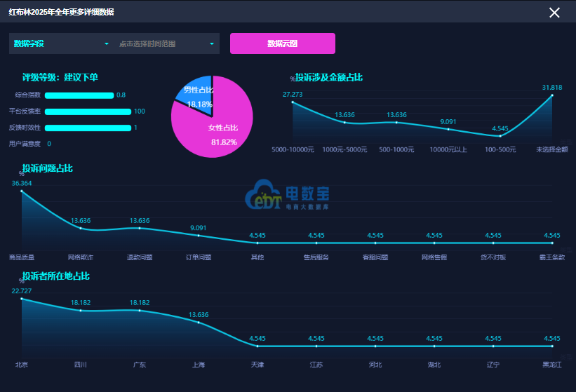Click the 黑龙江 axis label

[551, 365]
